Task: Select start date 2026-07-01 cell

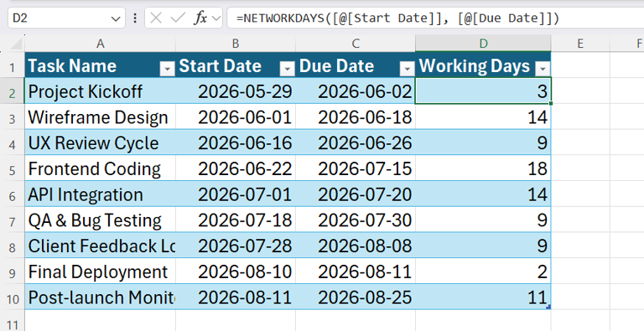Action: 236,194
